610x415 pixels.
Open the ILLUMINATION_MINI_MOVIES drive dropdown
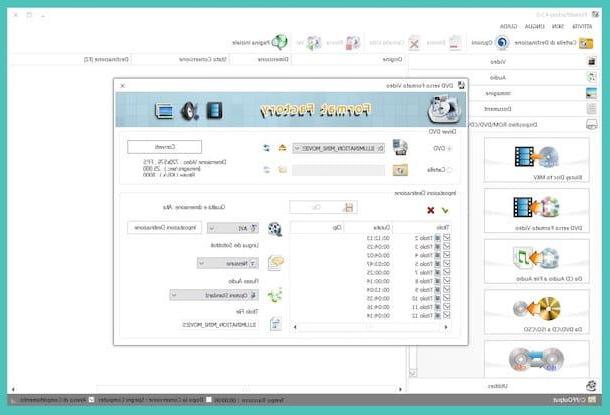[x=338, y=149]
